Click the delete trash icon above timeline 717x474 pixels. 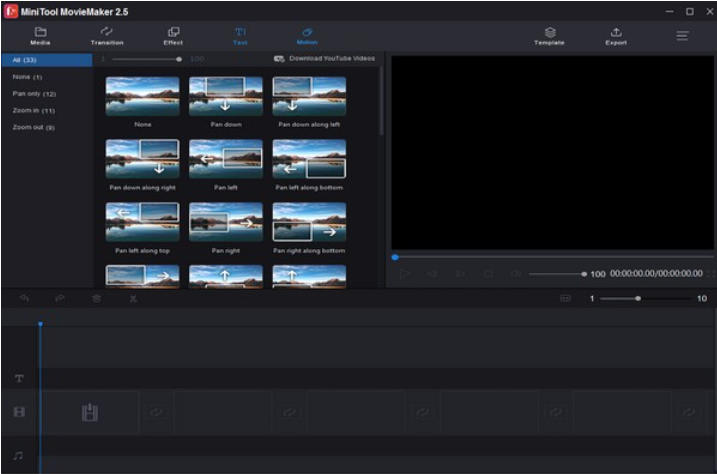(x=96, y=298)
